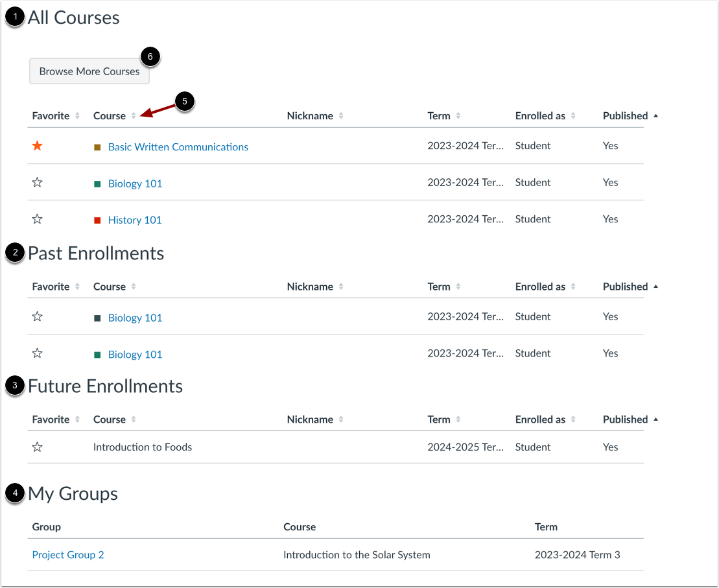
Task: Favorite Biology 101 under Past Enrollments
Action: click(x=37, y=317)
